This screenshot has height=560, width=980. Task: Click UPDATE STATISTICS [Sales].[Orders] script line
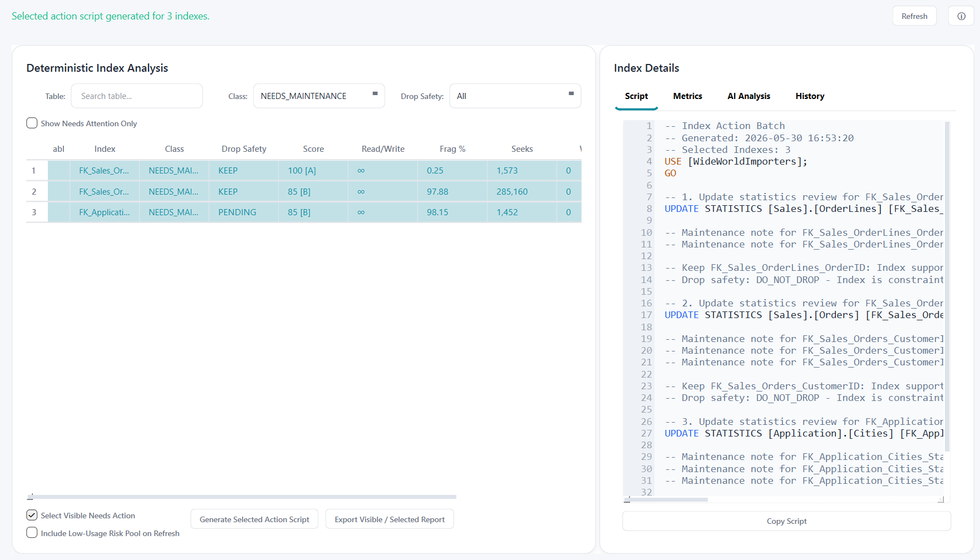[804, 315]
